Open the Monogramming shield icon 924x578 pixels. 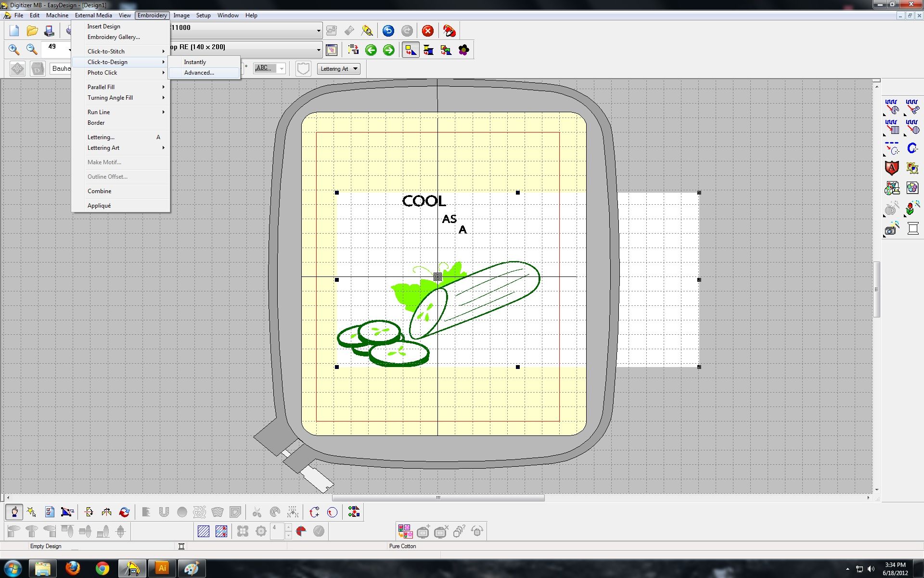coord(892,168)
